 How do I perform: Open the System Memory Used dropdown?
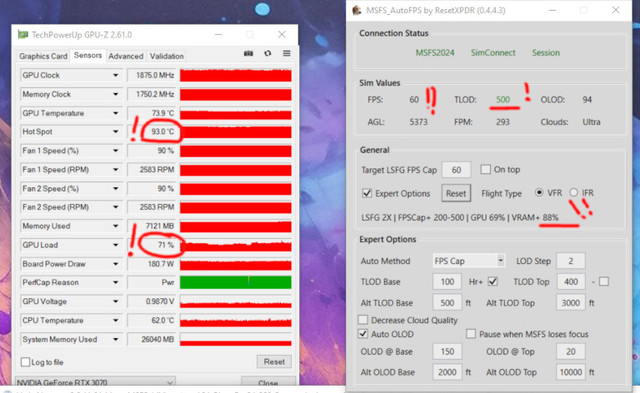[x=116, y=340]
